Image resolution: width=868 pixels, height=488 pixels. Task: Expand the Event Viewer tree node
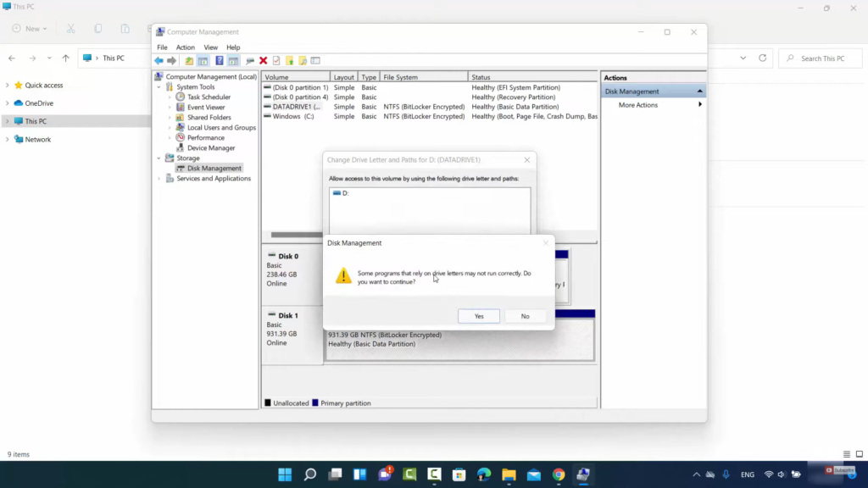click(x=170, y=108)
